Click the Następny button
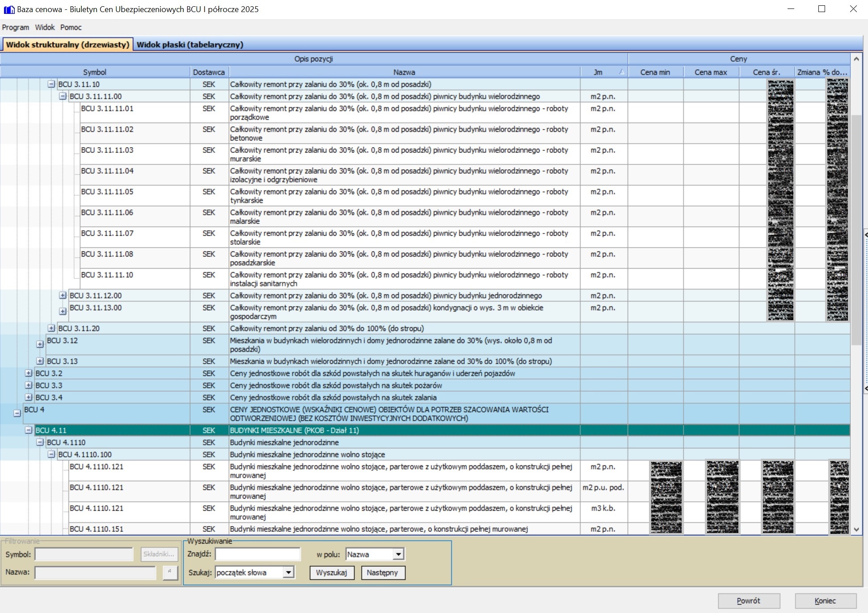The height and width of the screenshot is (613, 868). click(x=383, y=573)
